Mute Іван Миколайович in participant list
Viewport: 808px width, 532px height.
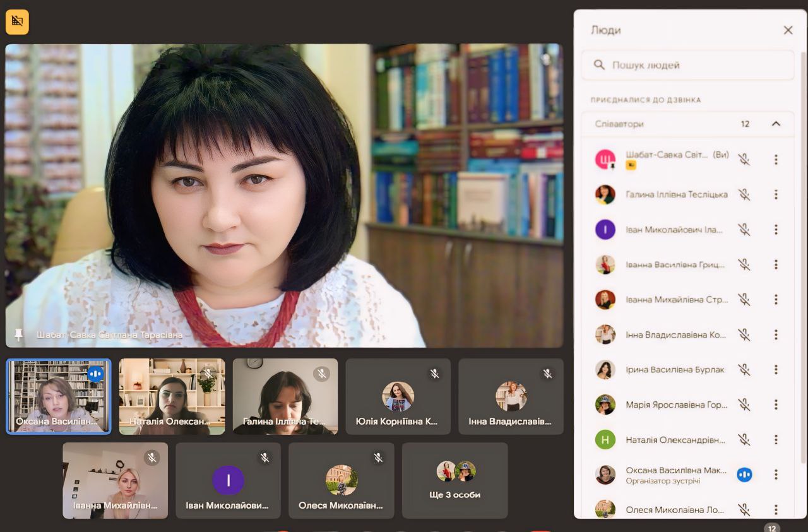tap(744, 230)
